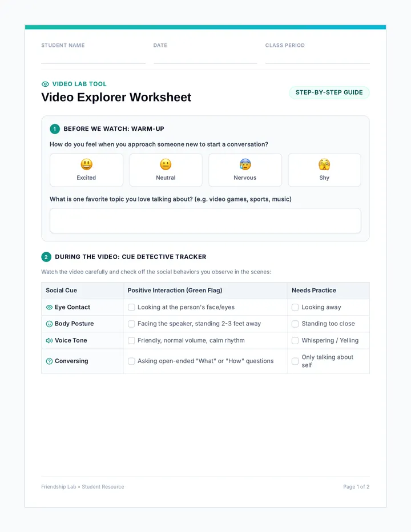This screenshot has height=532, width=411.
Task: Click the step 2 number badge
Action: point(46,257)
